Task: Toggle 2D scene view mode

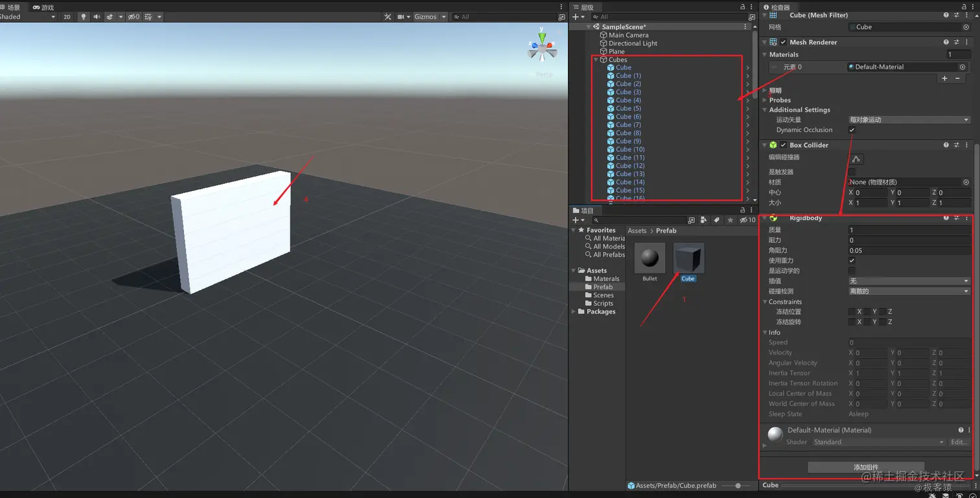Action: [67, 17]
